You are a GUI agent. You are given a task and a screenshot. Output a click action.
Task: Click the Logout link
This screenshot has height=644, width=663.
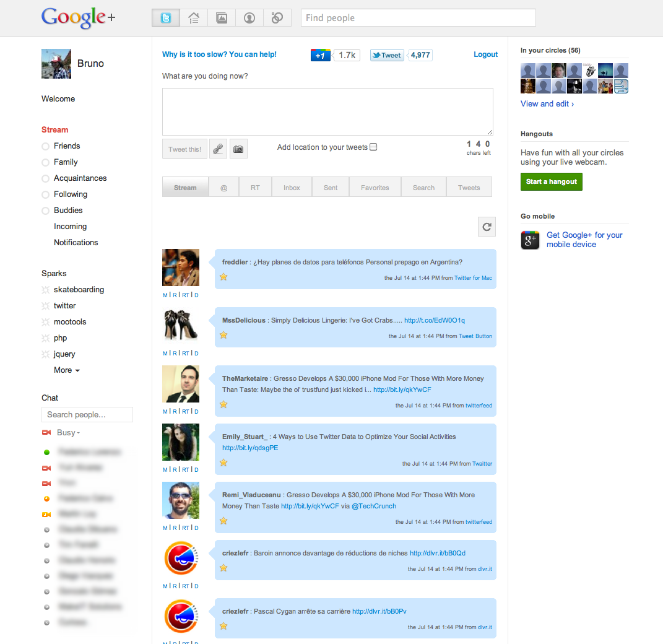(485, 54)
